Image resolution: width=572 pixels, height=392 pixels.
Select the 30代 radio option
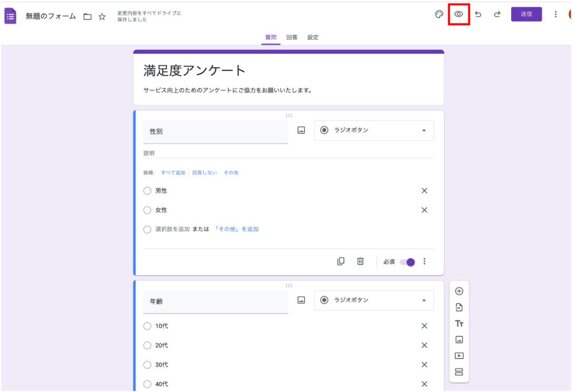point(147,365)
